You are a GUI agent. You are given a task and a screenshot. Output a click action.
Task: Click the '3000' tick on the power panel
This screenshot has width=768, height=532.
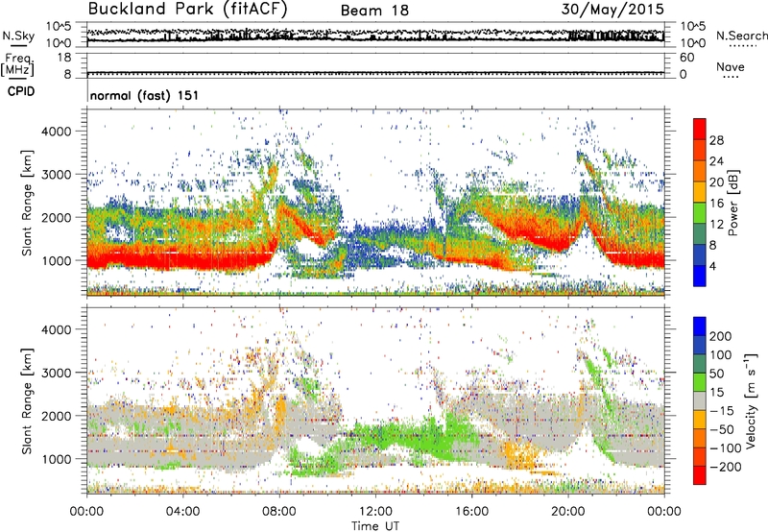pos(56,175)
